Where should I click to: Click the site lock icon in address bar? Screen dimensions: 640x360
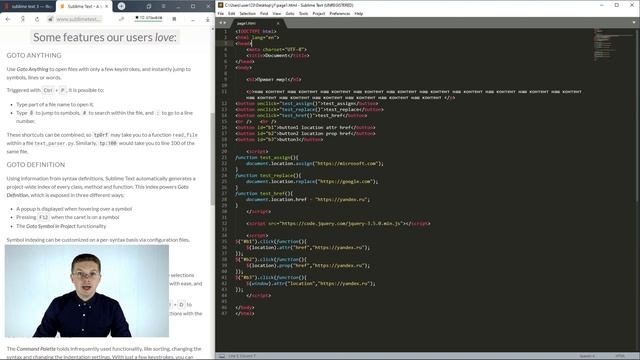coord(51,19)
